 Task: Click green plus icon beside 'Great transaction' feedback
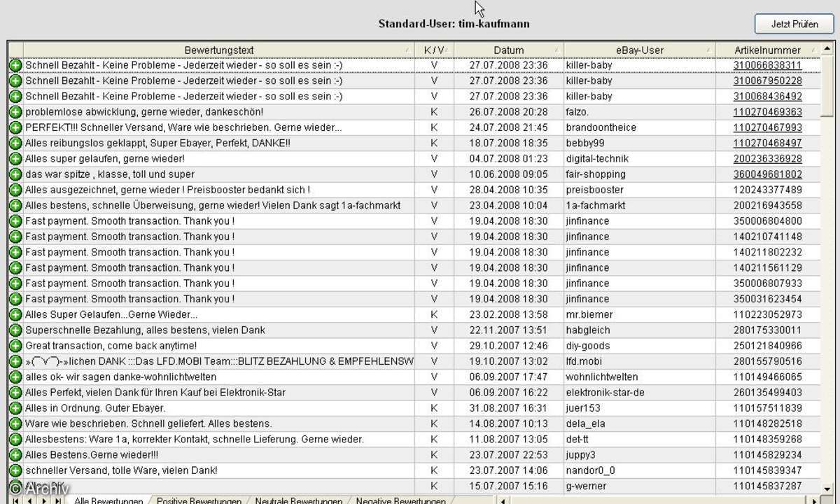pyautogui.click(x=15, y=346)
